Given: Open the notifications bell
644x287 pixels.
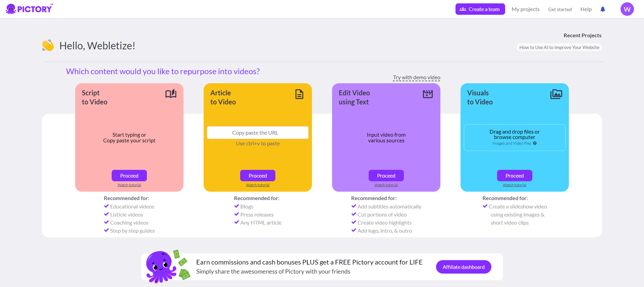Looking at the screenshot, I should (603, 9).
